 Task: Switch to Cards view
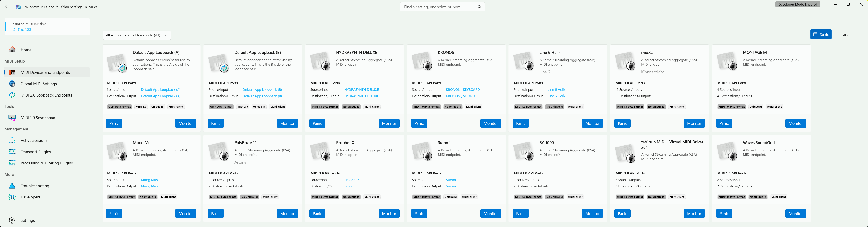[821, 34]
